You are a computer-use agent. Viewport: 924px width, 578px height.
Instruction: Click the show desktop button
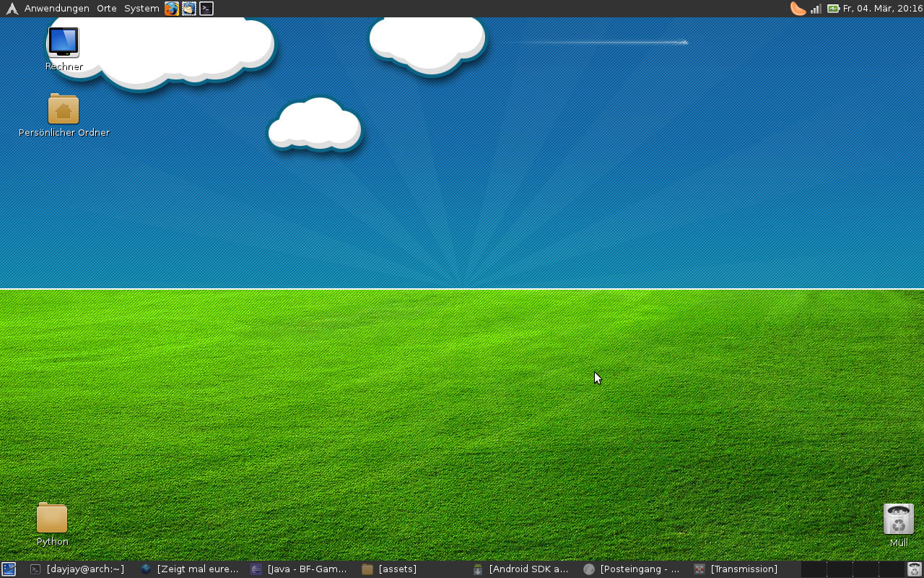9,569
